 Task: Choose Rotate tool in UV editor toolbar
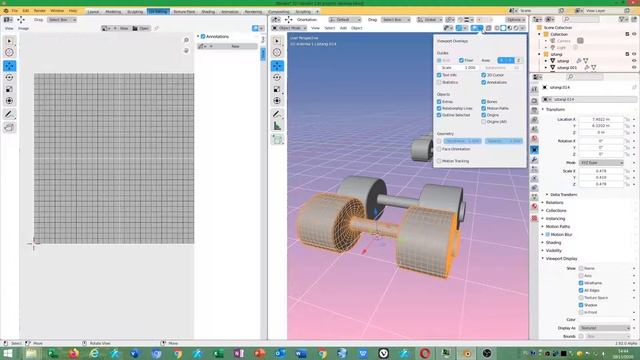click(9, 78)
